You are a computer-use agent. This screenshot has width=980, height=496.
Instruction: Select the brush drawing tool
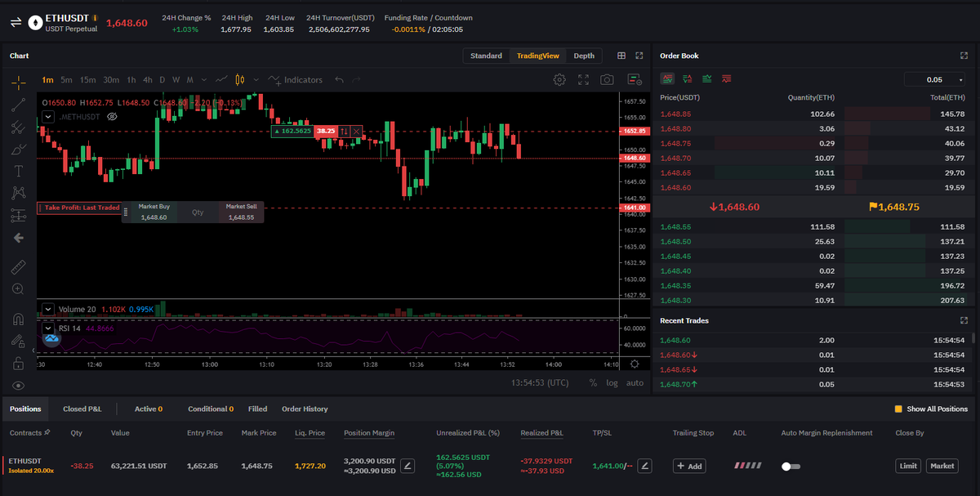[x=18, y=150]
